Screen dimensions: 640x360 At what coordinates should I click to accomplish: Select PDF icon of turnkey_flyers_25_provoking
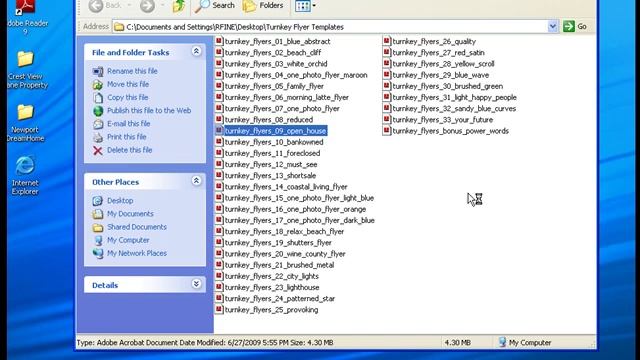(x=219, y=309)
